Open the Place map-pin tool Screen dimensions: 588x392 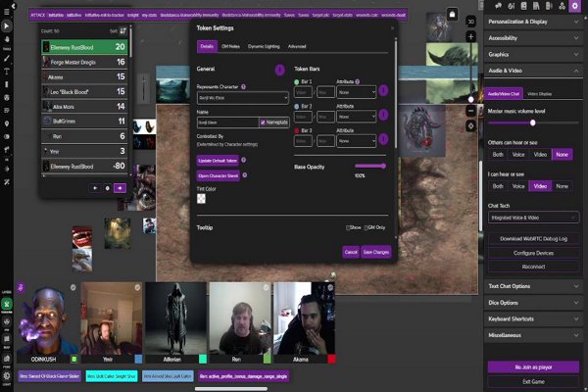(x=7, y=123)
